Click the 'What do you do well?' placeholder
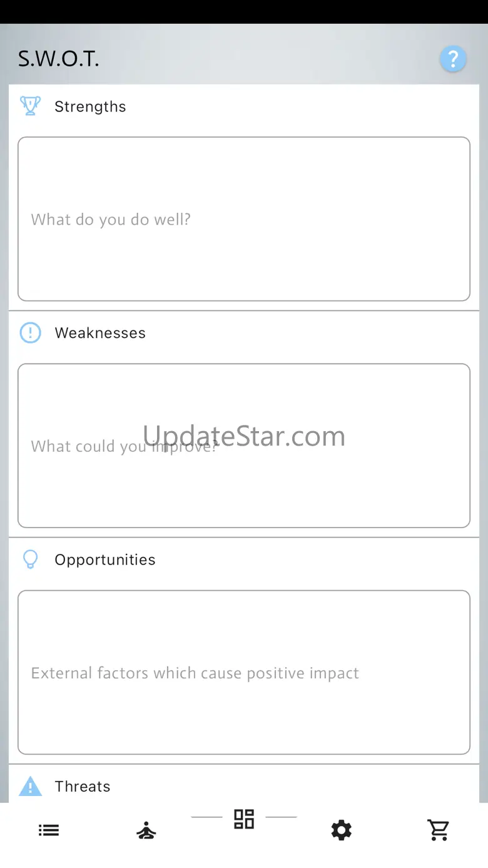 coord(111,220)
